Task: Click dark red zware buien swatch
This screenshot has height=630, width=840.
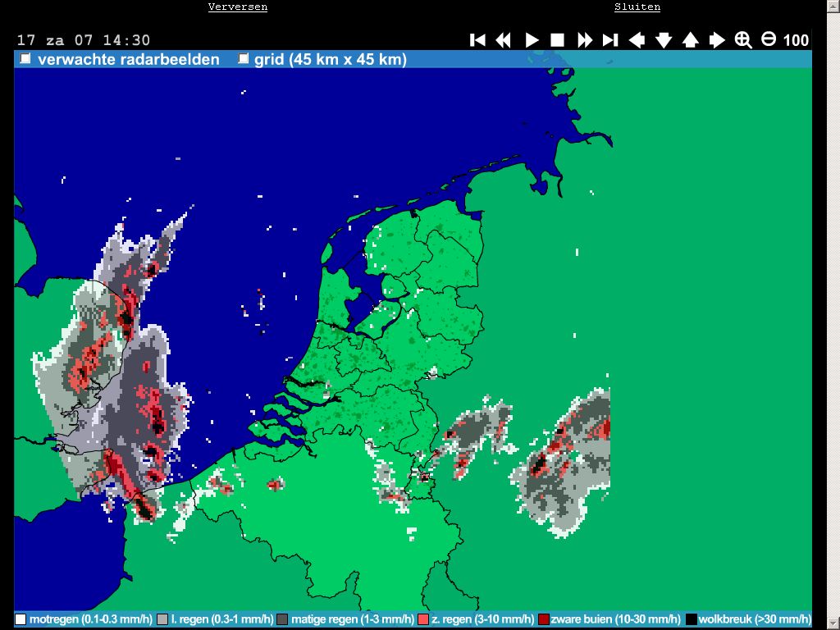Action: point(544,619)
